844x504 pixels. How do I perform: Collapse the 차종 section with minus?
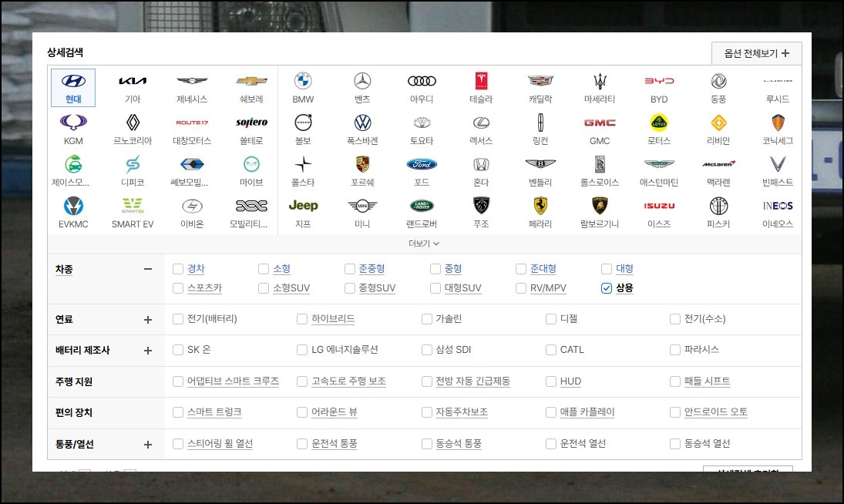[x=147, y=269]
